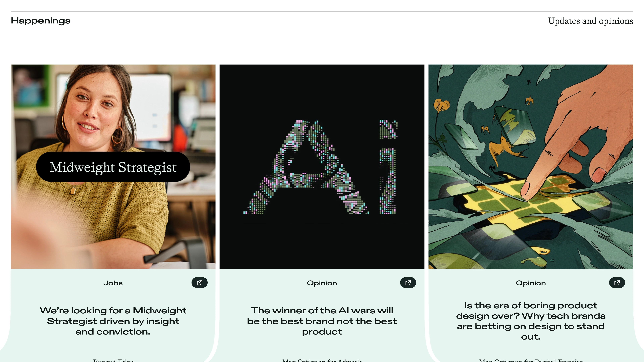Click the Midweight Strategist black label
The height and width of the screenshot is (362, 644).
click(x=113, y=167)
